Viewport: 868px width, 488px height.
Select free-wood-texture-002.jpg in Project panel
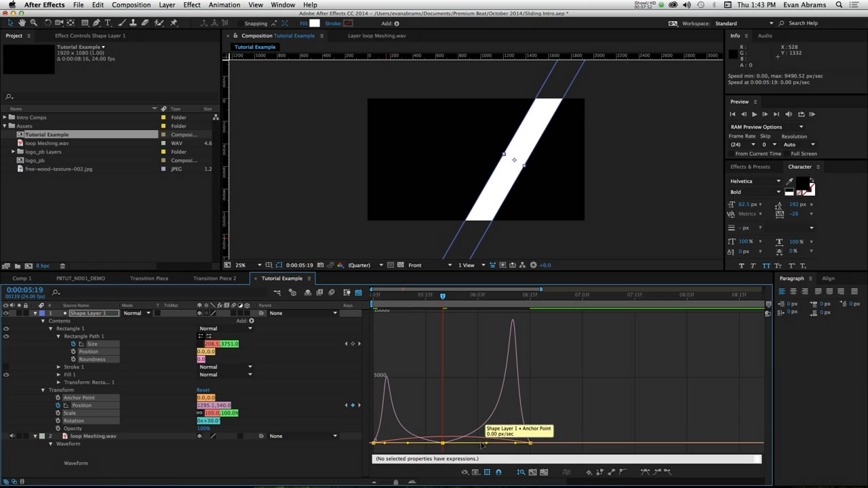click(x=58, y=169)
